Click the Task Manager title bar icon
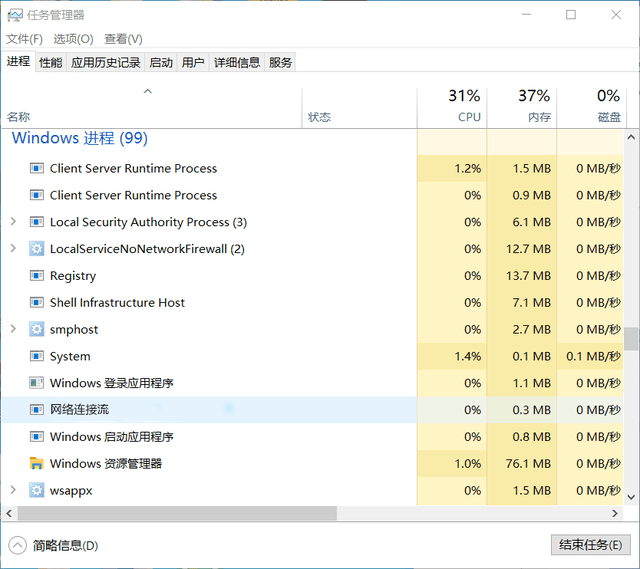640x569 pixels. 16,15
